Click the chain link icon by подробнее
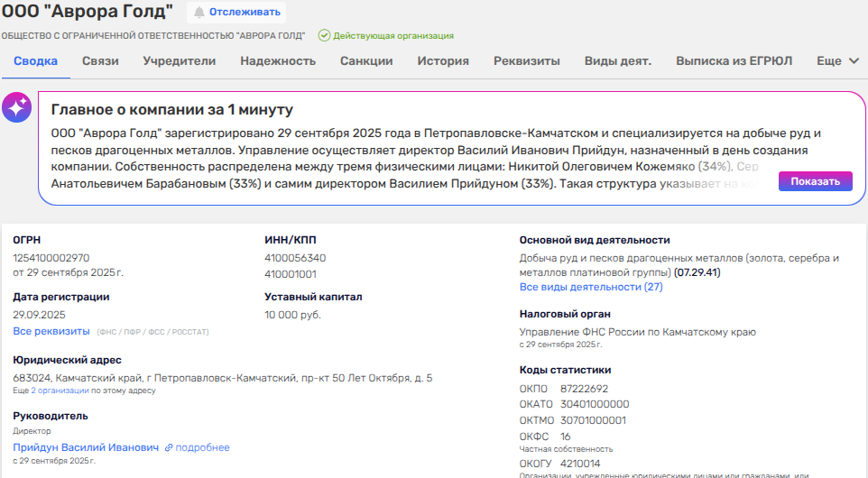This screenshot has width=868, height=478. [169, 447]
